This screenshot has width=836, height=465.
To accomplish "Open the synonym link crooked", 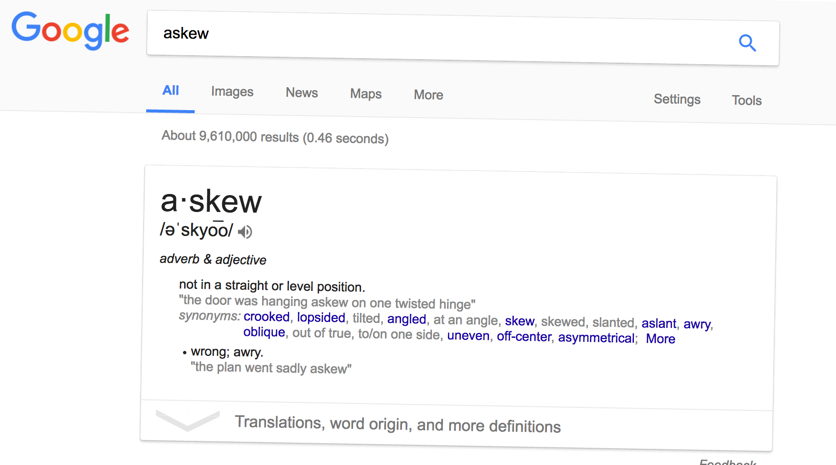I will click(267, 317).
